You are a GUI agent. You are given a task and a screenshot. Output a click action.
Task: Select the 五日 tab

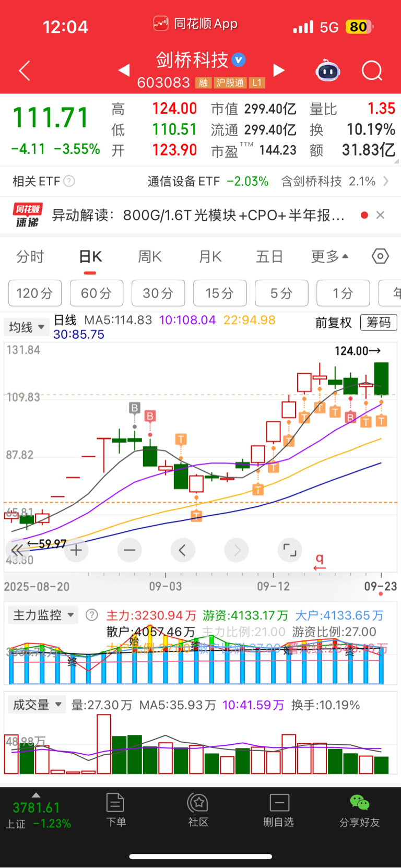269,256
